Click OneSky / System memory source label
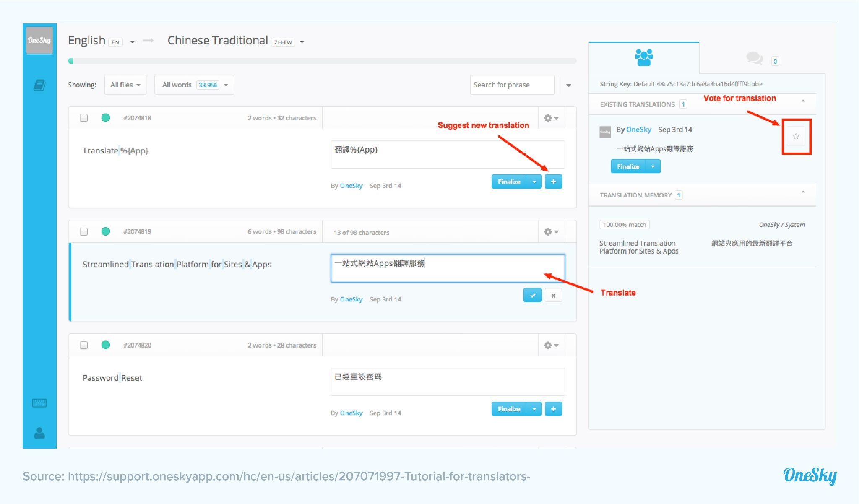Viewport: 859px width, 504px height. (x=782, y=225)
